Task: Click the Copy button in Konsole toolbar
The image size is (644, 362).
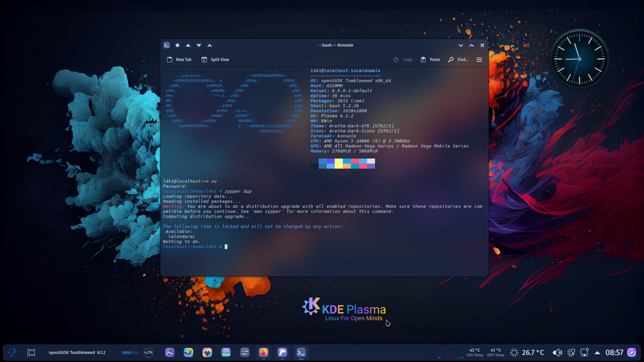Action: pos(403,60)
